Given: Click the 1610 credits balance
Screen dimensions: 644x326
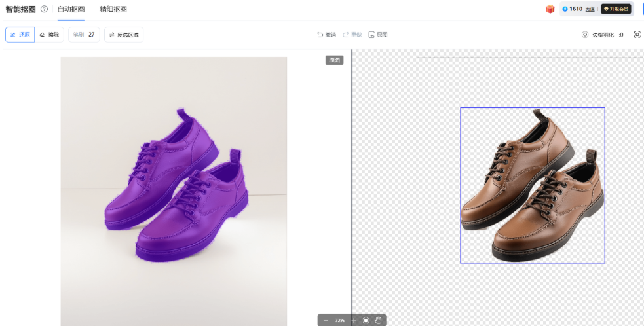Looking at the screenshot, I should coord(575,9).
